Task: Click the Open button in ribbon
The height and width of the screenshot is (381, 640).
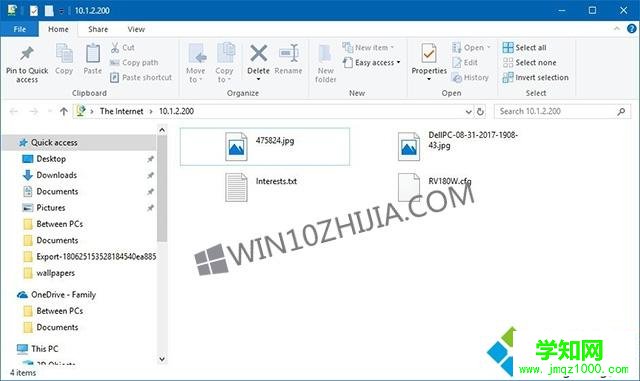Action: coord(471,47)
